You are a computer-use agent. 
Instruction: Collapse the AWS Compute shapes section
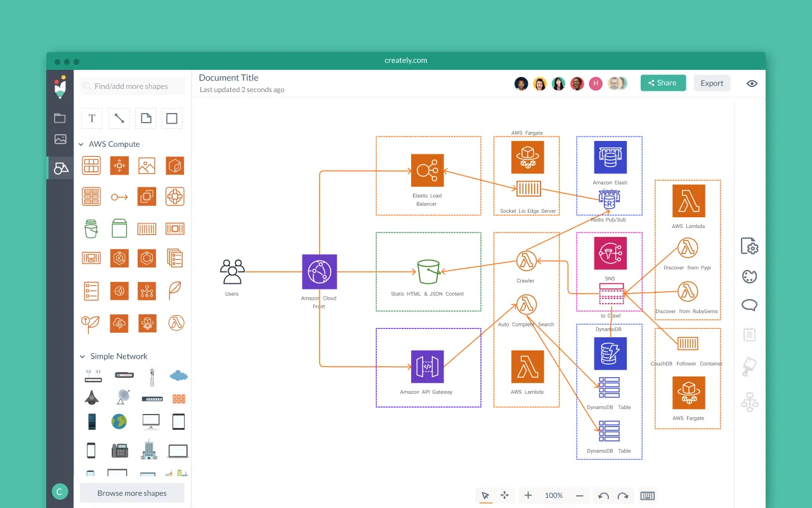pyautogui.click(x=81, y=144)
